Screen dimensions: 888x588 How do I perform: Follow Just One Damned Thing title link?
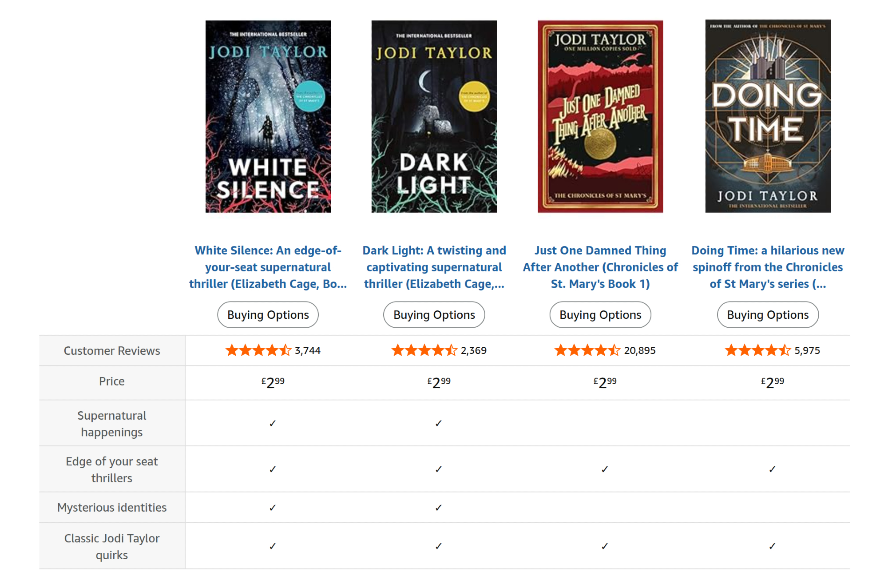600,267
